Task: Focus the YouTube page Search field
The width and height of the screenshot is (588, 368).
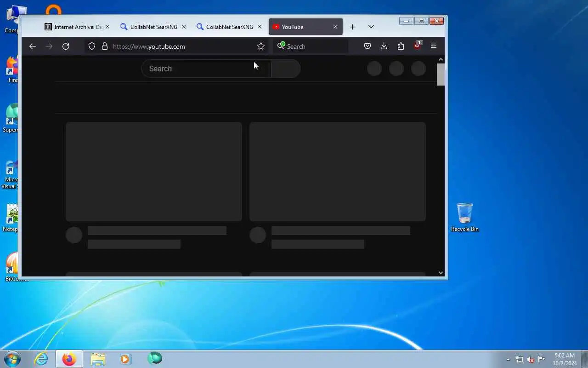Action: click(206, 69)
